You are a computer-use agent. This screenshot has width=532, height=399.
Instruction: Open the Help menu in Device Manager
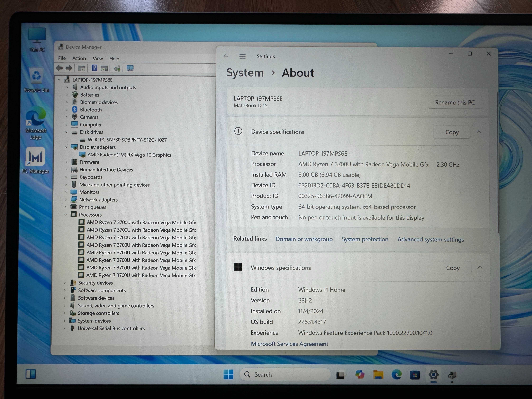(x=114, y=58)
